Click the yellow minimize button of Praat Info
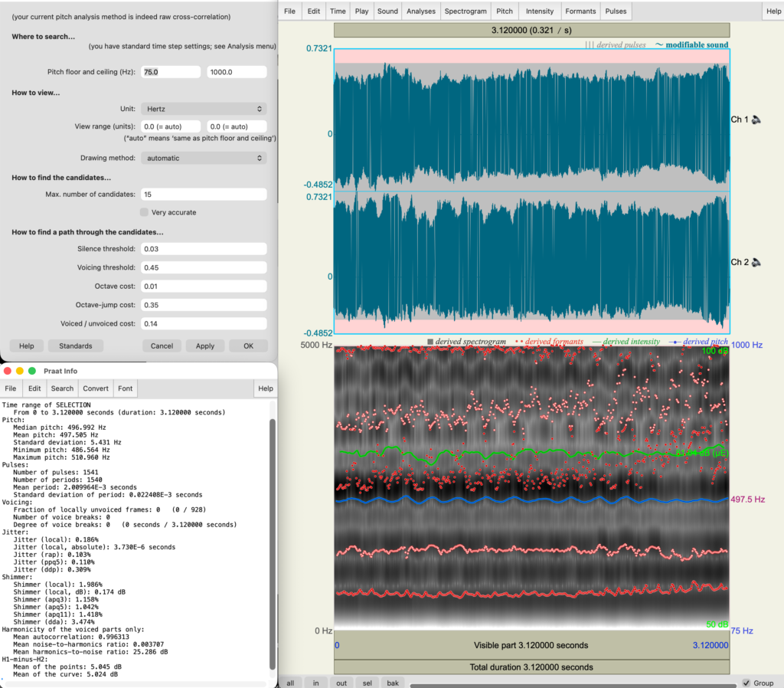The height and width of the screenshot is (688, 784). point(20,371)
